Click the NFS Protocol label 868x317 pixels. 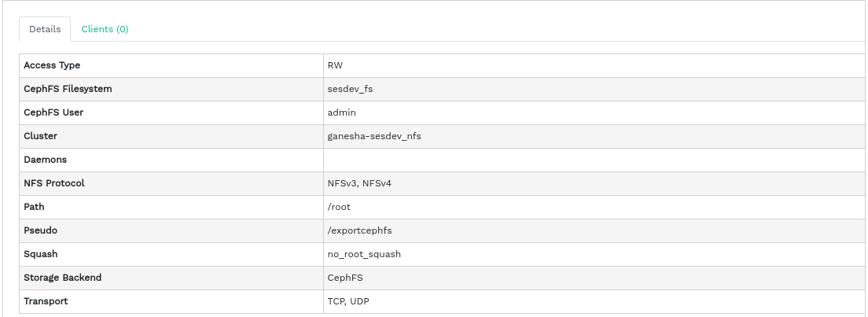pyautogui.click(x=54, y=183)
